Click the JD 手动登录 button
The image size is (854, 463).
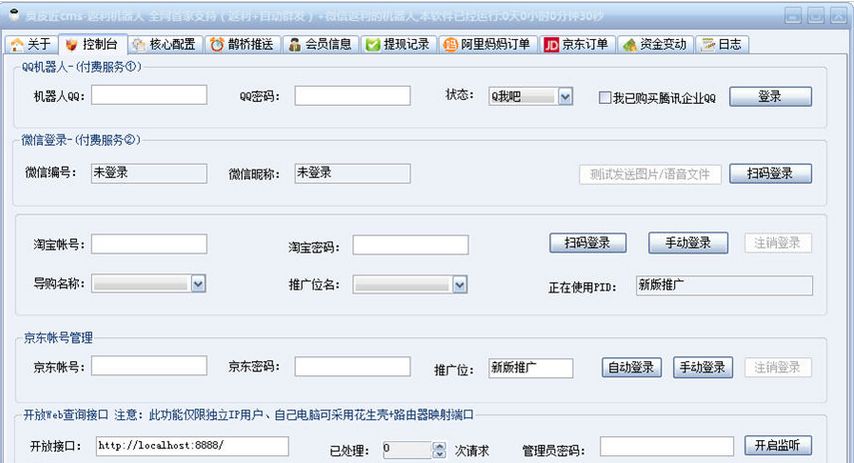pos(703,367)
